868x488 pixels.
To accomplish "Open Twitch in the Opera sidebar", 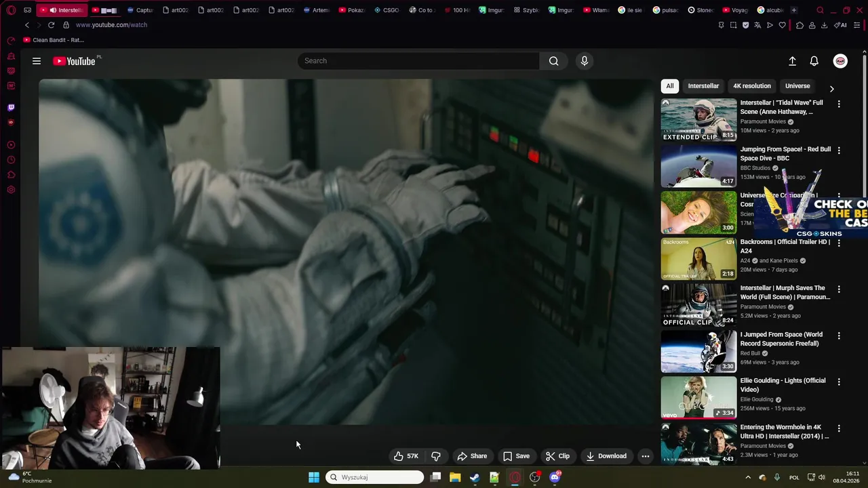I will point(11,107).
